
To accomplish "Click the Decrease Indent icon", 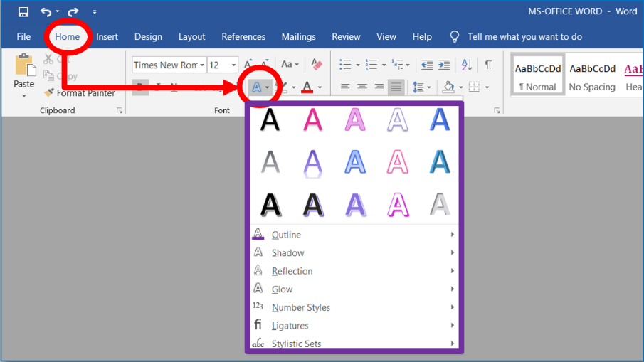I will point(427,65).
